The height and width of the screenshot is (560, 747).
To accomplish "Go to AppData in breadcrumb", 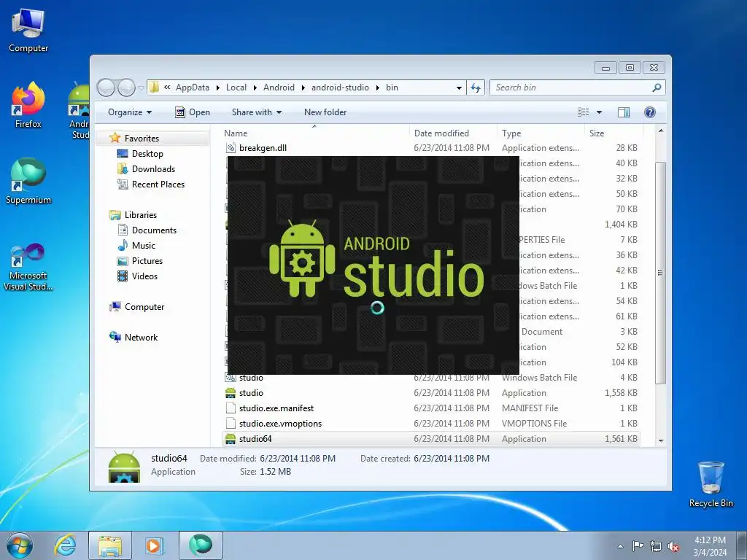I will (193, 87).
